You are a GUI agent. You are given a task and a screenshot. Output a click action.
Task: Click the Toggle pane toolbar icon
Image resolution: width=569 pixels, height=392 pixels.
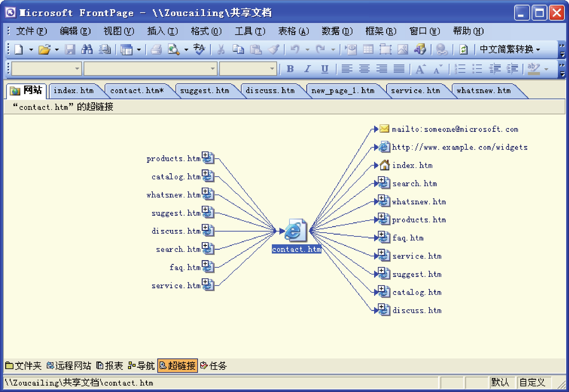click(126, 50)
